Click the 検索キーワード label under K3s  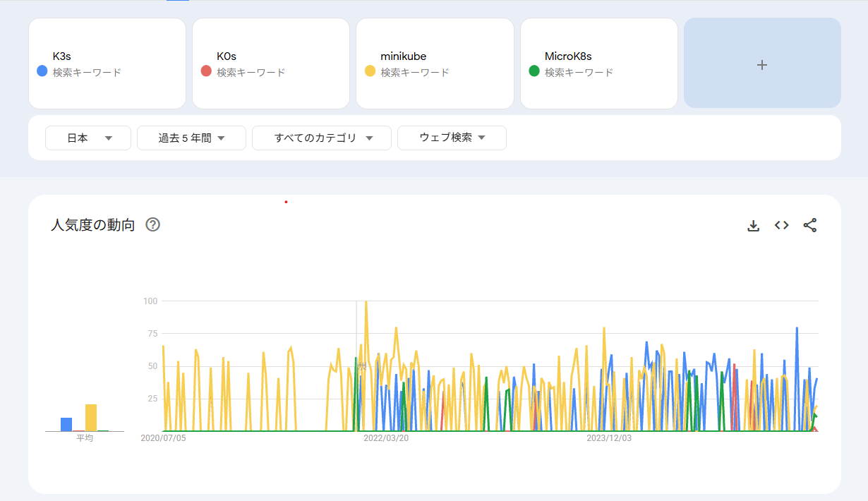tap(87, 72)
